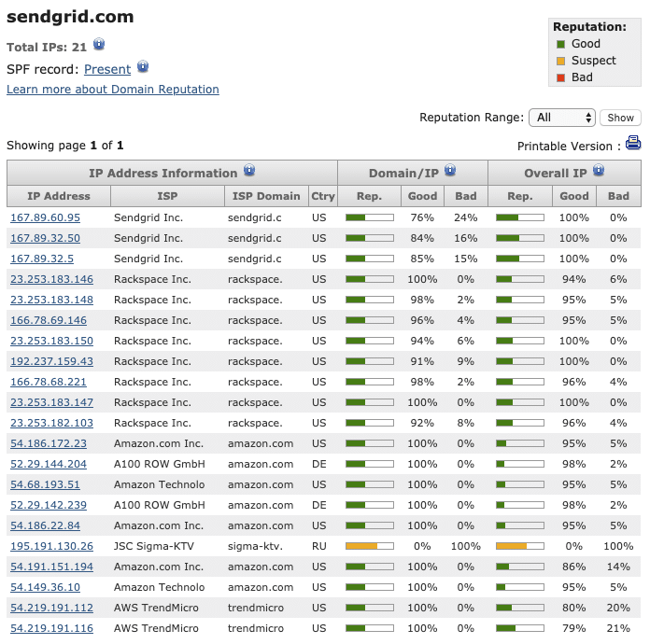This screenshot has height=644, width=650.
Task: Click JSC Sigma-KTV ISP cell
Action: point(154,546)
